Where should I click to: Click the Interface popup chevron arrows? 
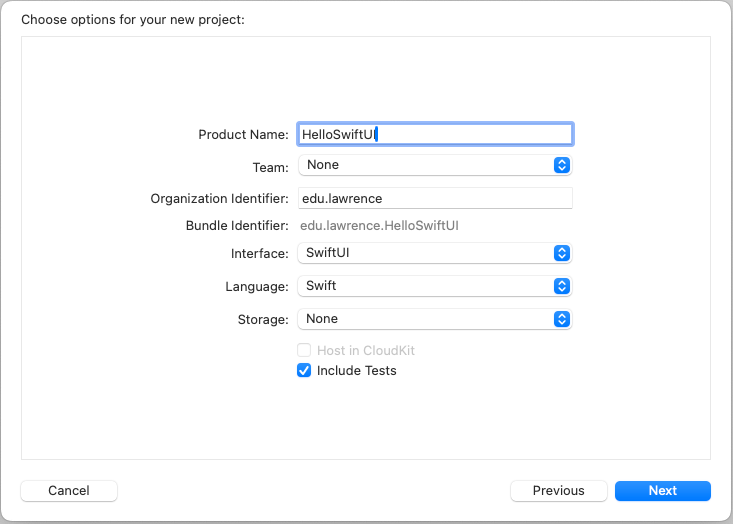click(561, 253)
